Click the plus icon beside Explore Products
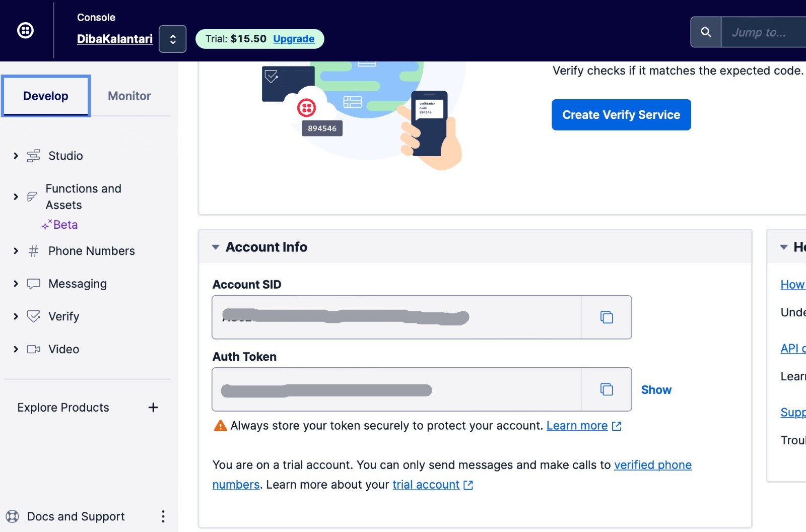The height and width of the screenshot is (532, 806). tap(153, 408)
